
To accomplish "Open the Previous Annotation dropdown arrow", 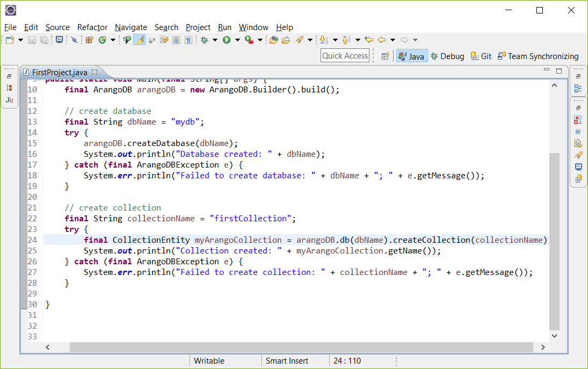I will 358,40.
